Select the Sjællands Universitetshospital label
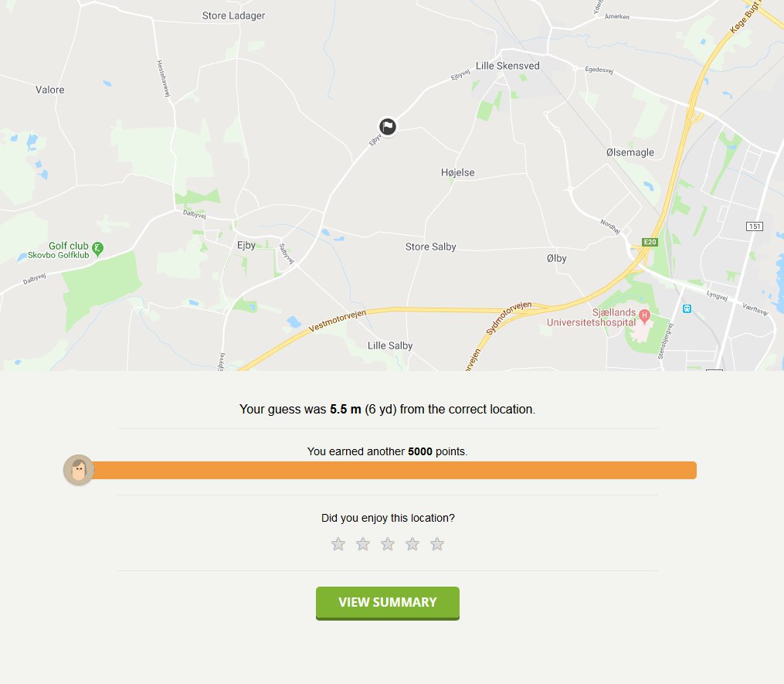The height and width of the screenshot is (684, 784). [592, 317]
